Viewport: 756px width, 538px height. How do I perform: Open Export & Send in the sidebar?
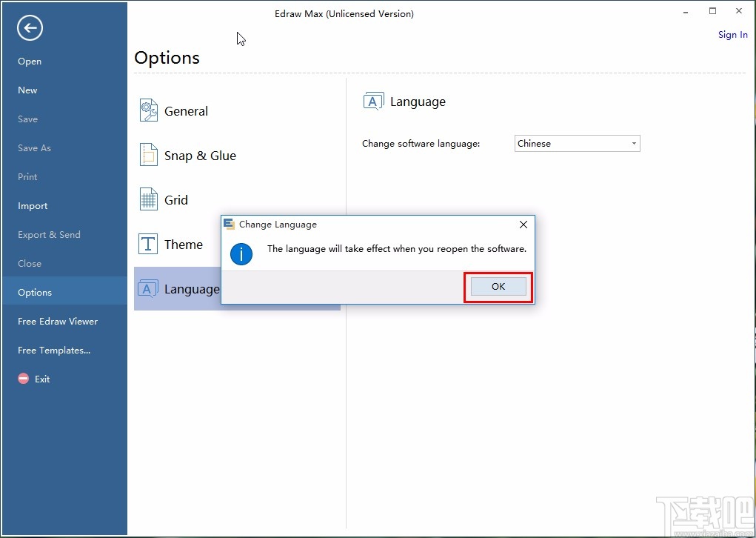(49, 235)
